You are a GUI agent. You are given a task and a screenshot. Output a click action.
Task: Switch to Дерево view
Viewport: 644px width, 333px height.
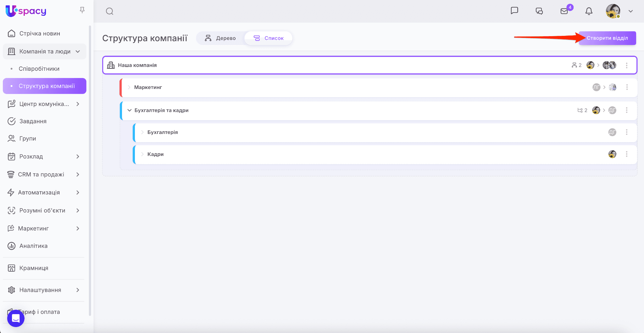coord(220,38)
